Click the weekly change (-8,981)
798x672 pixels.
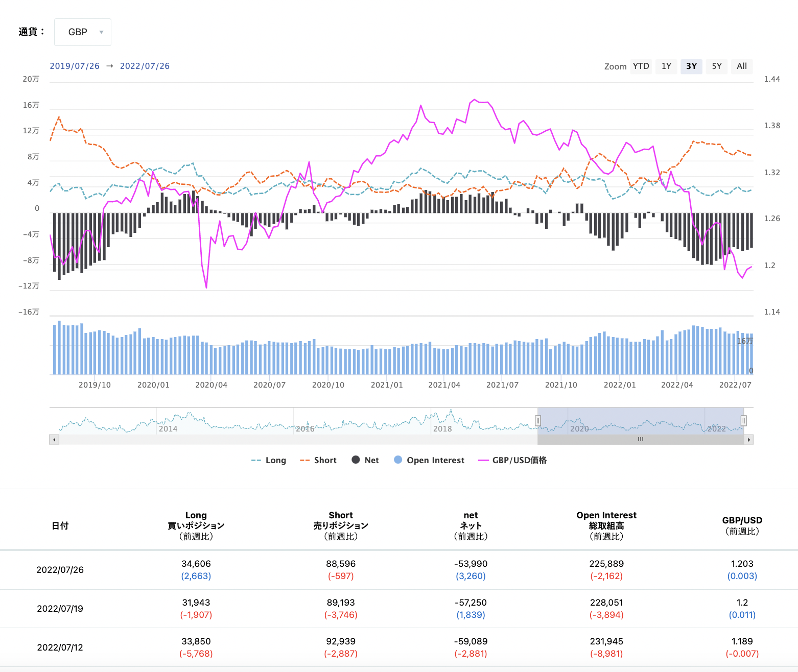point(606,654)
